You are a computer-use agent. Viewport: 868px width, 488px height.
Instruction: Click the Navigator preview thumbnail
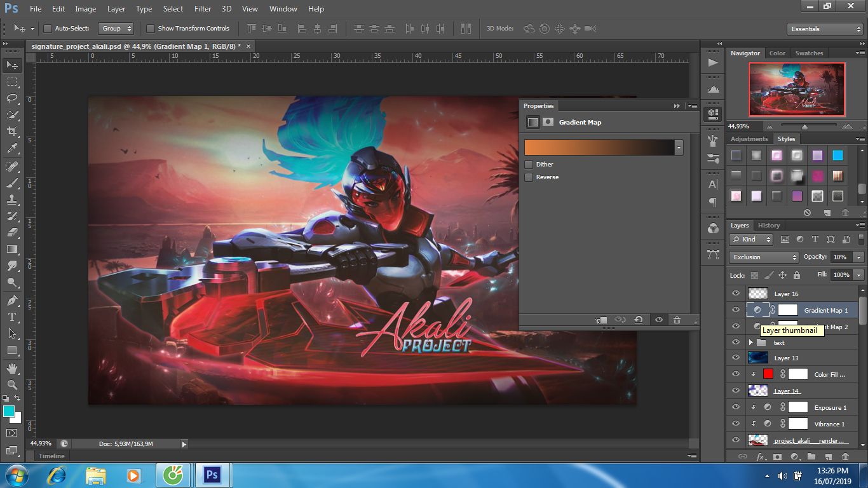pos(797,90)
